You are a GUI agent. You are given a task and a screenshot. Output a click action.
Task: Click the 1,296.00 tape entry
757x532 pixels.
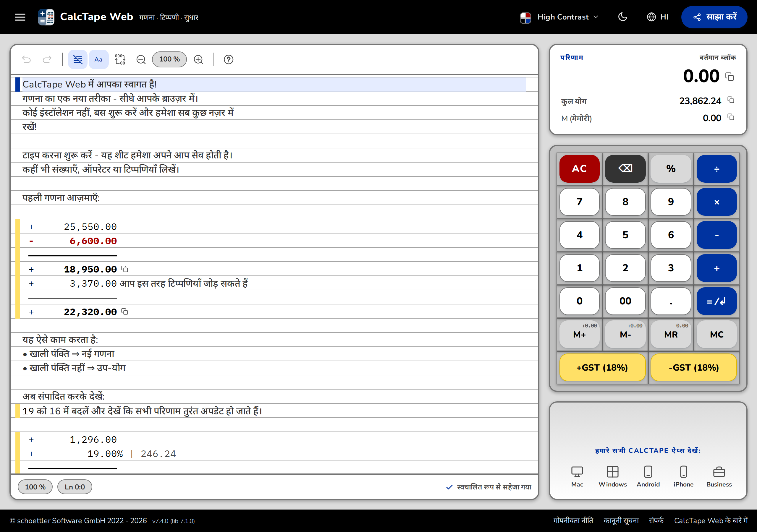click(x=93, y=439)
